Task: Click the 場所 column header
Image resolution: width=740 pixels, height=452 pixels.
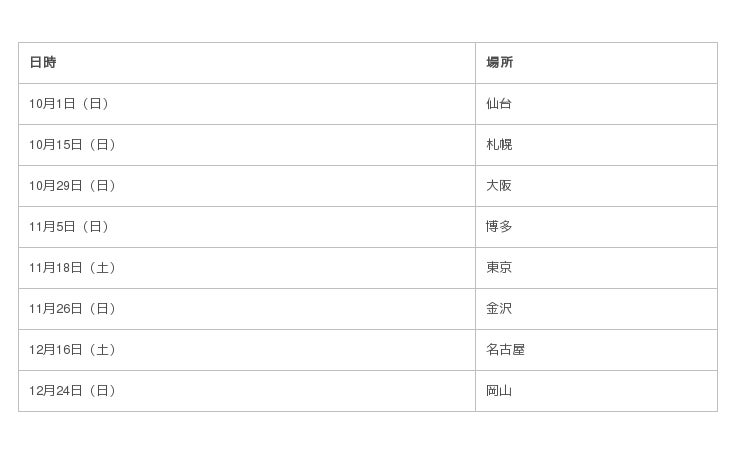Action: click(x=500, y=62)
